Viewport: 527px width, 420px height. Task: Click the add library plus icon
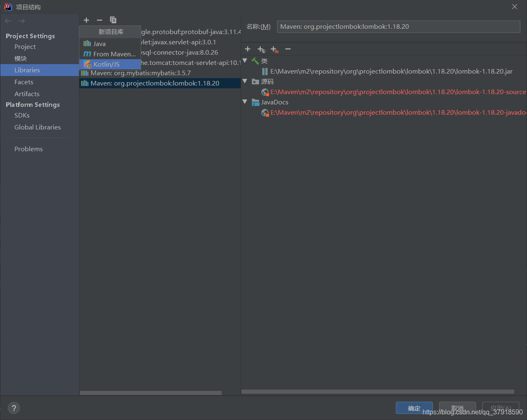(x=86, y=20)
